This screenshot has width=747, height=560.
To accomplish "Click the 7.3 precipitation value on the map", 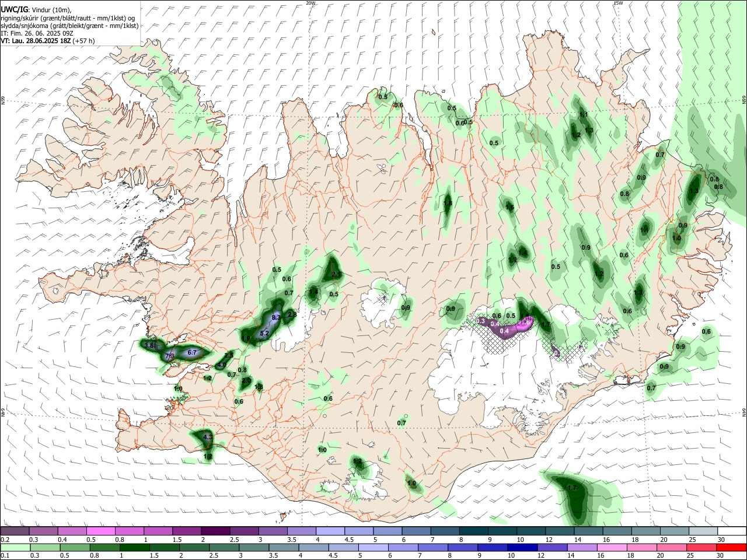I will pos(170,355).
